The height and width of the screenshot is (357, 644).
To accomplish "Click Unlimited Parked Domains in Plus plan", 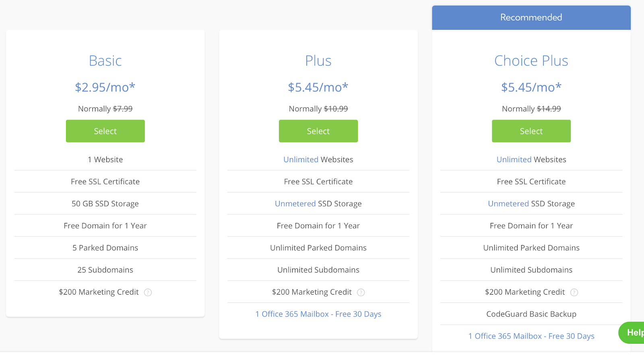I will point(318,248).
